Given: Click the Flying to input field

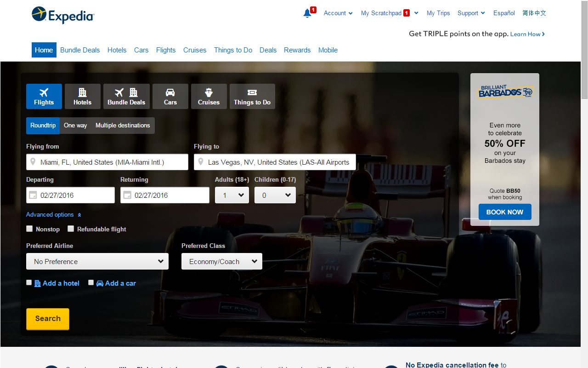Looking at the screenshot, I should [x=275, y=162].
